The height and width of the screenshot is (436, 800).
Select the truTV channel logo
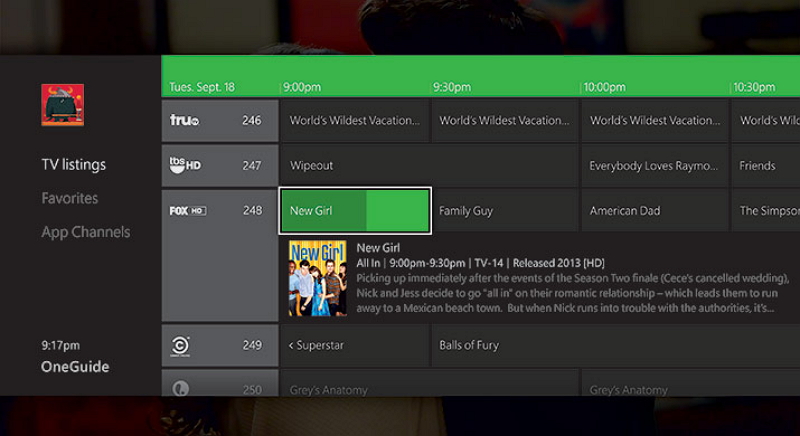184,120
